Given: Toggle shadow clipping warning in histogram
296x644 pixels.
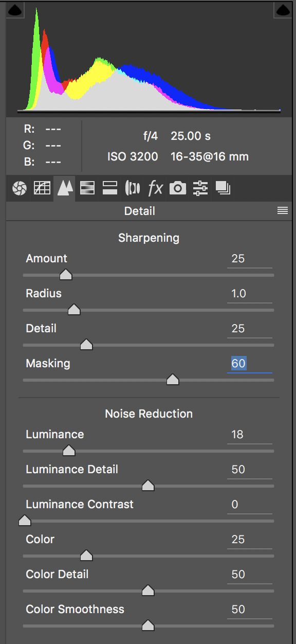Looking at the screenshot, I should 15,10.
